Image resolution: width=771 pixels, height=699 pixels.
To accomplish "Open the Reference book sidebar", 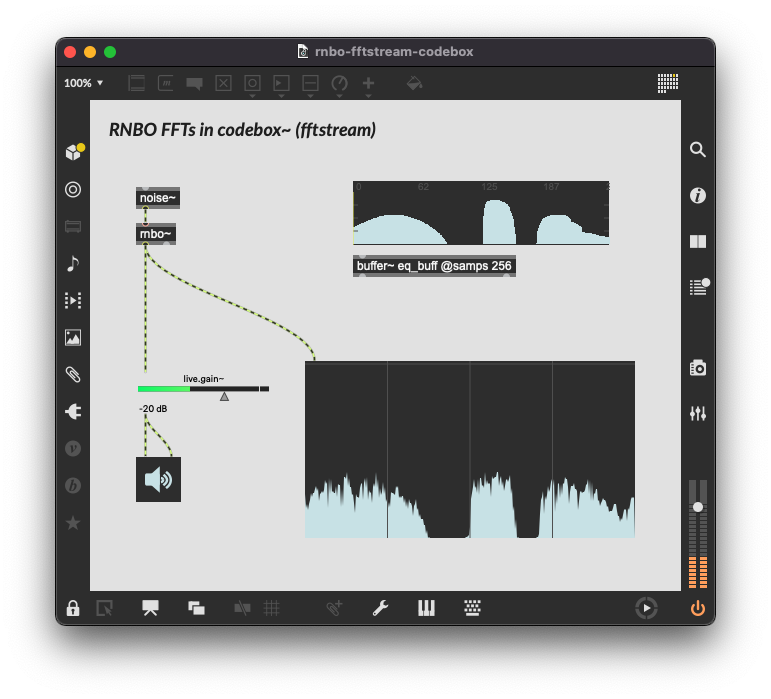I will pyautogui.click(x=698, y=241).
